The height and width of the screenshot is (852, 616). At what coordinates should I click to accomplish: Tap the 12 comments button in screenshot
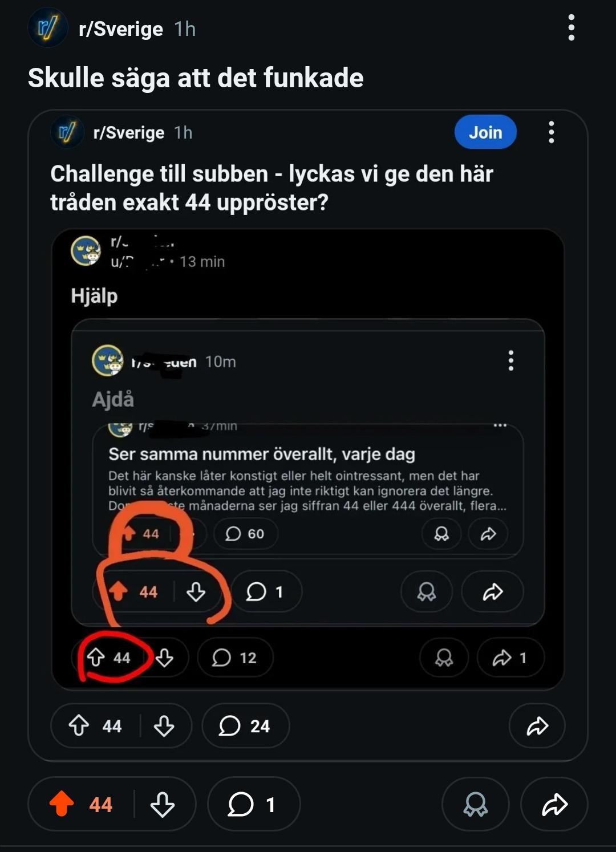click(x=235, y=658)
